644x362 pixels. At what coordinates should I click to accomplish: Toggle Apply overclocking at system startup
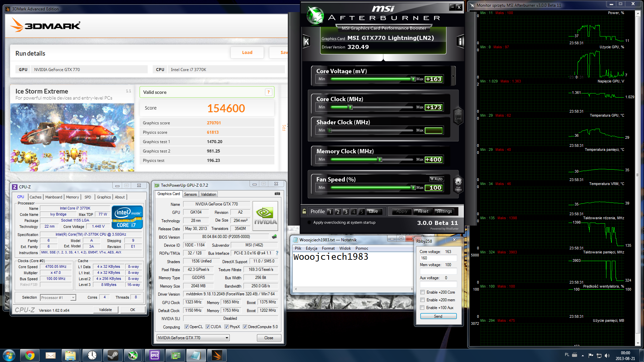[x=309, y=223]
